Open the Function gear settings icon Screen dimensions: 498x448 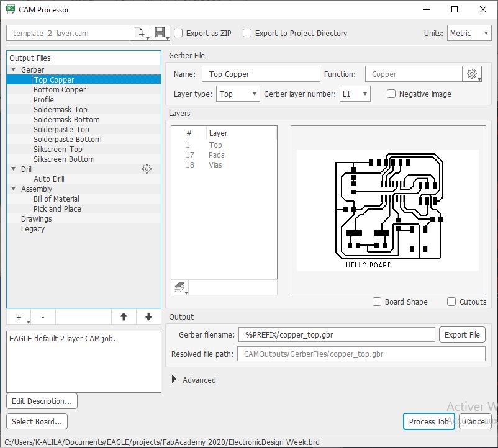tap(472, 74)
